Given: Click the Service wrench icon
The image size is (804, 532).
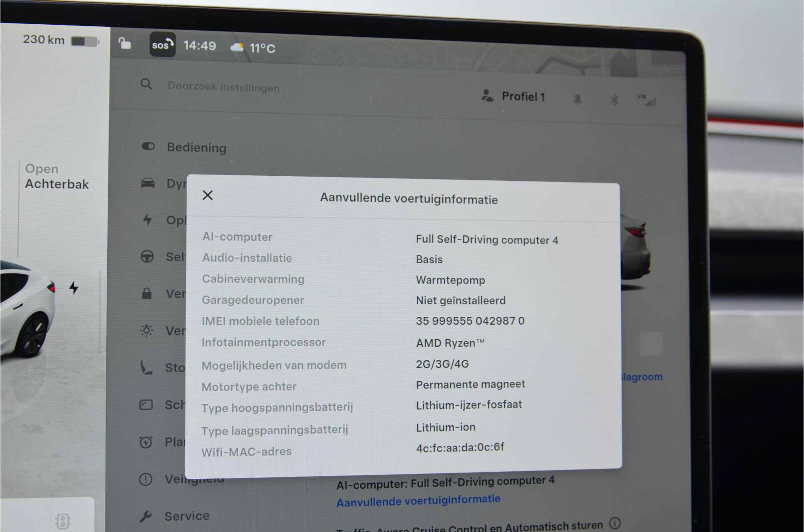Looking at the screenshot, I should tap(145, 517).
